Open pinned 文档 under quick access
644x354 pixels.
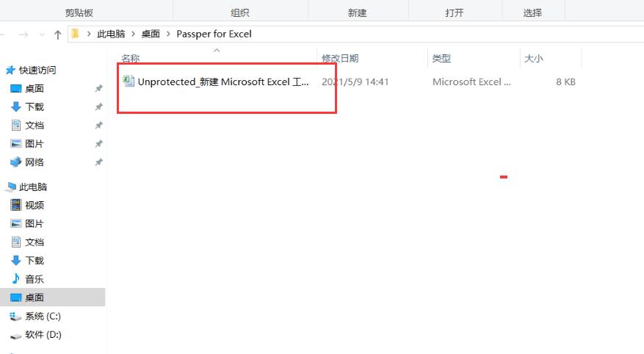pos(35,126)
